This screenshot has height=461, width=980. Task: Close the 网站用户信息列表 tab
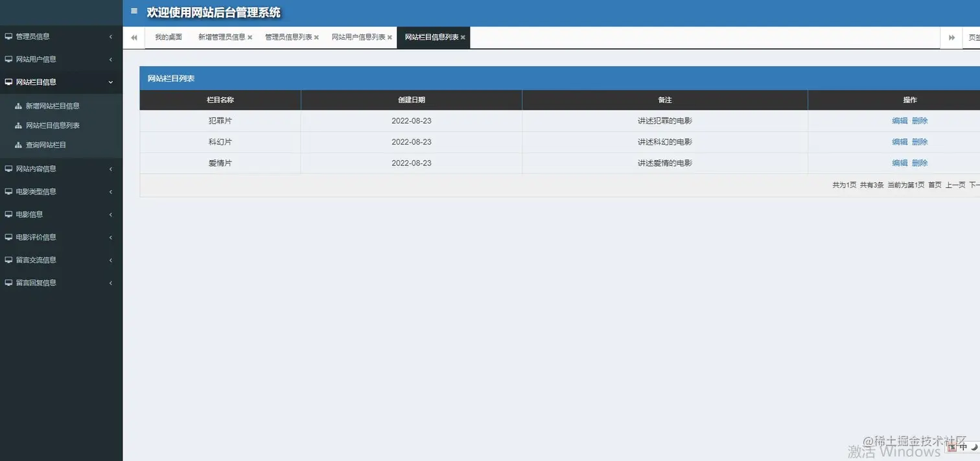(390, 38)
